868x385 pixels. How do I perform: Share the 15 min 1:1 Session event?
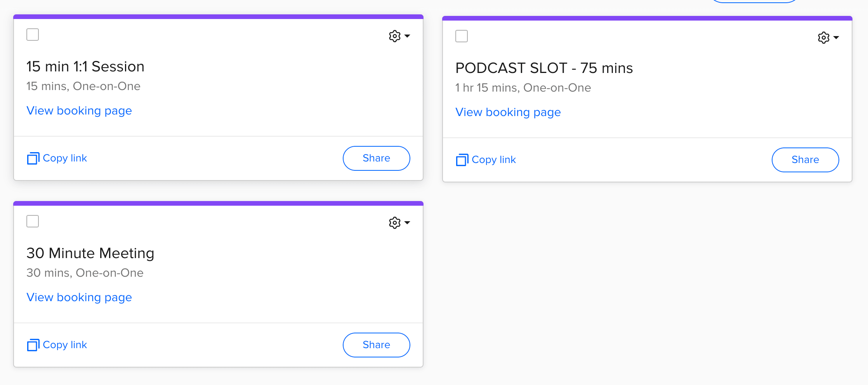click(376, 158)
